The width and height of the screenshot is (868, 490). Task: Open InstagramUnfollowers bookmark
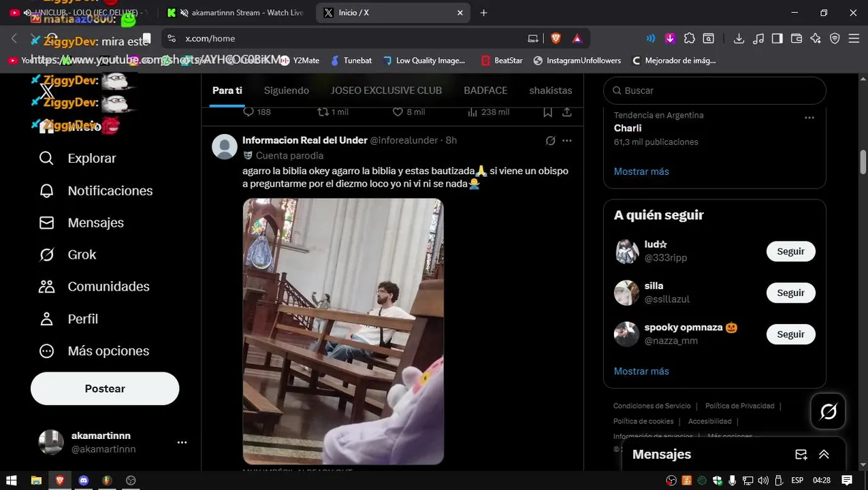coord(577,61)
